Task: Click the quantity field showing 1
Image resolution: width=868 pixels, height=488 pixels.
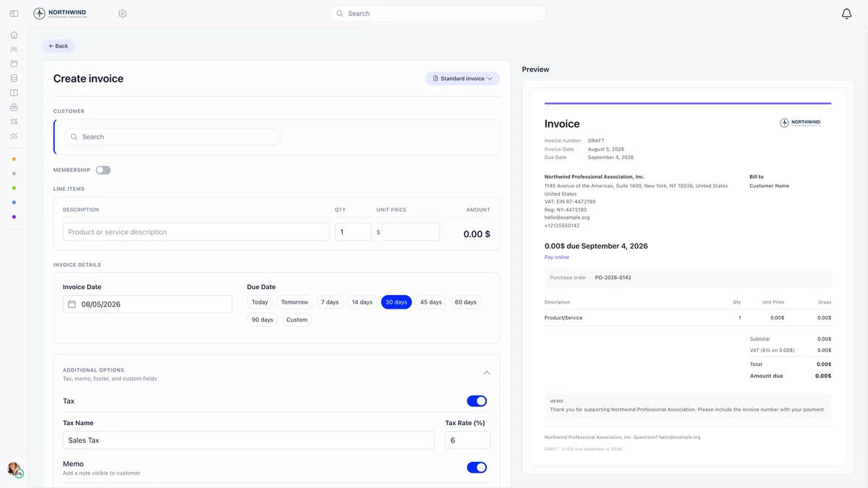Action: [x=353, y=232]
